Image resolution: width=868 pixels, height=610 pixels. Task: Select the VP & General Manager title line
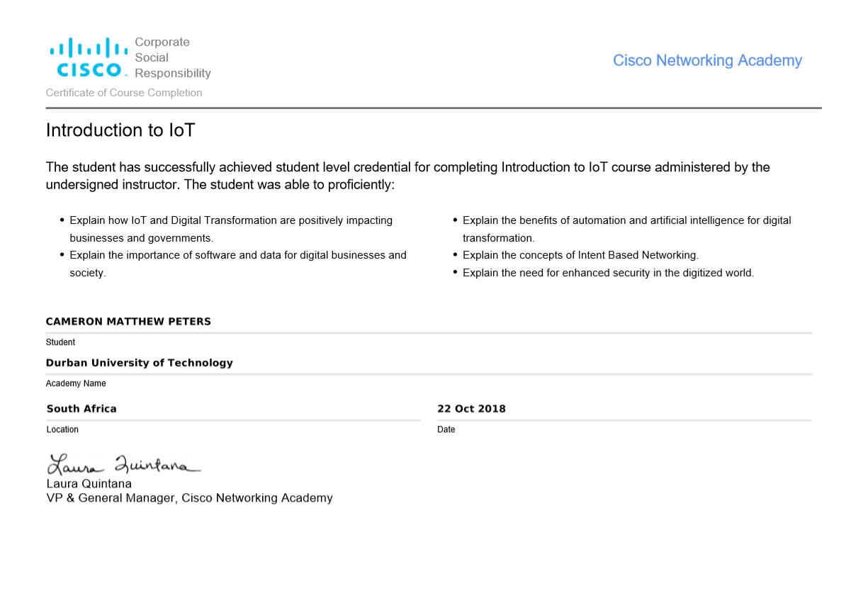[189, 498]
